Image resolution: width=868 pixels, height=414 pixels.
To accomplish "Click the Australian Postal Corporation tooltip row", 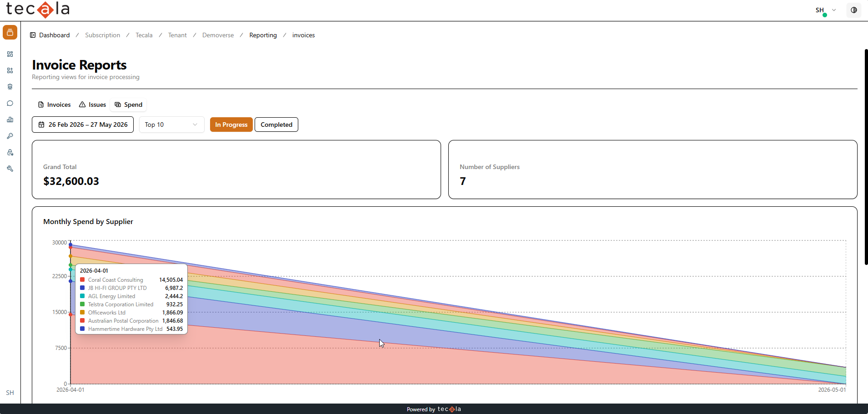I will (131, 321).
